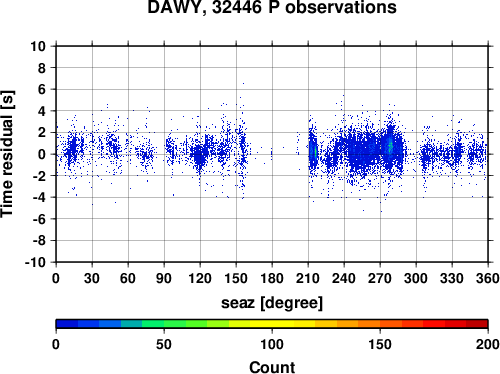Select the dark blue start of colorbar
The height and width of the screenshot is (374, 500).
click(67, 324)
